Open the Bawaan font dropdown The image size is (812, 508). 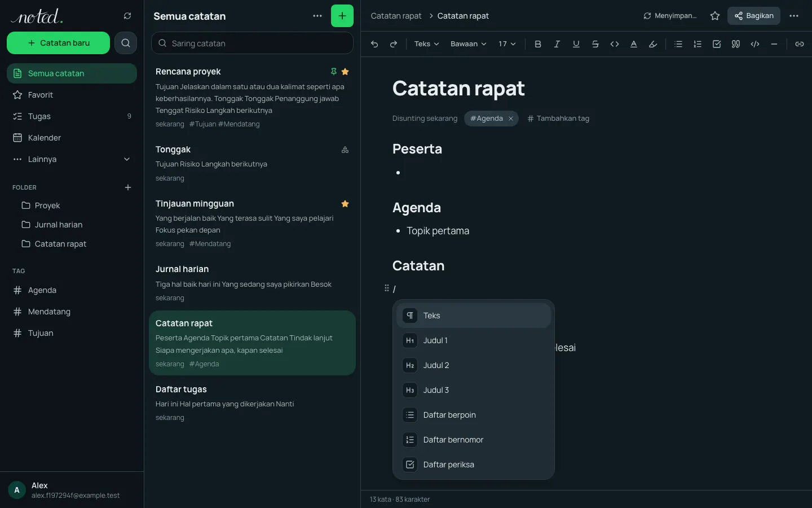point(468,44)
